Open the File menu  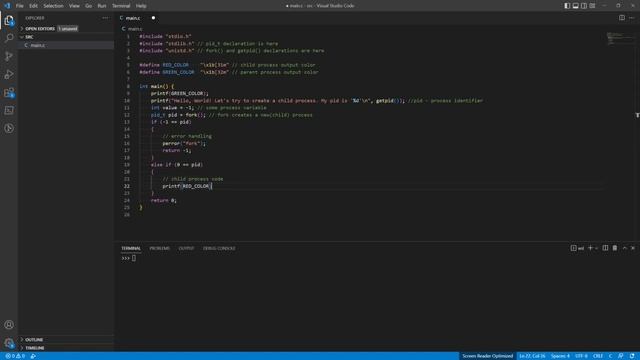coord(20,6)
